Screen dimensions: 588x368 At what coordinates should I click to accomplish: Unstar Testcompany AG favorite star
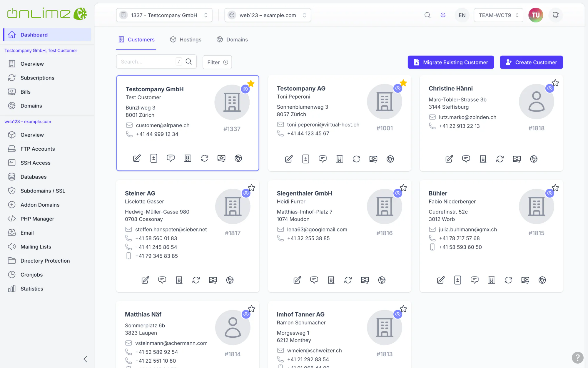[x=403, y=83]
